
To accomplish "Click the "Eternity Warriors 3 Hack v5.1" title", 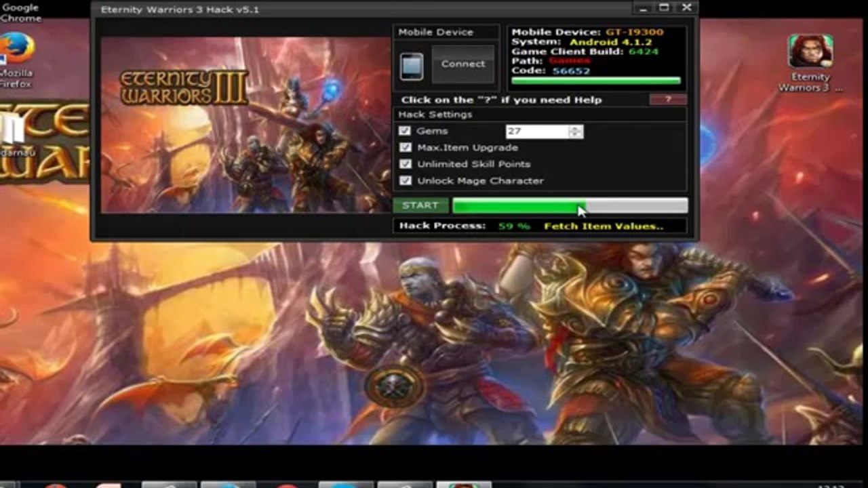I will (180, 9).
